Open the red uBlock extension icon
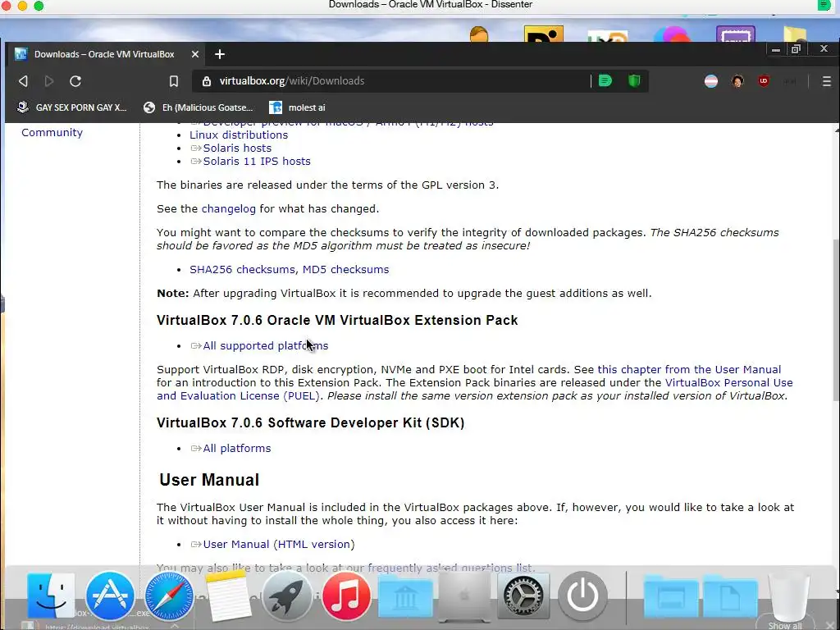 (764, 81)
